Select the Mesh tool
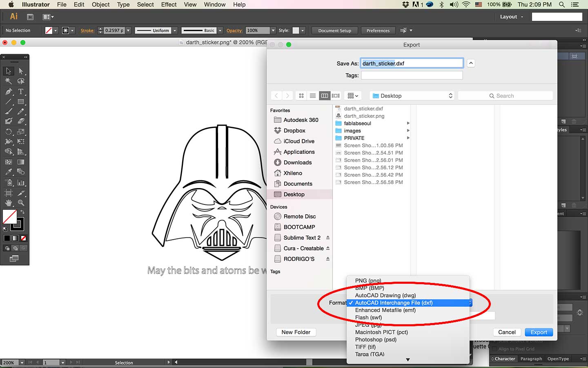Viewport: 588px width, 368px height. [x=8, y=162]
